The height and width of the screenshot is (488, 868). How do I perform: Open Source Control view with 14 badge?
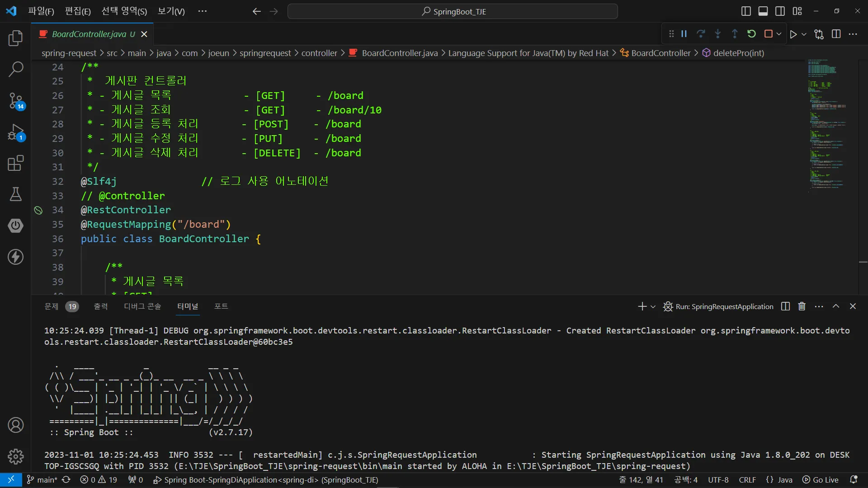(x=15, y=100)
